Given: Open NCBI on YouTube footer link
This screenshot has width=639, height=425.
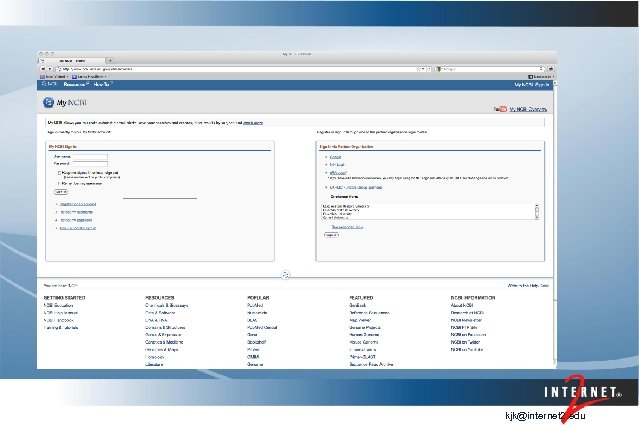Looking at the screenshot, I should (467, 350).
